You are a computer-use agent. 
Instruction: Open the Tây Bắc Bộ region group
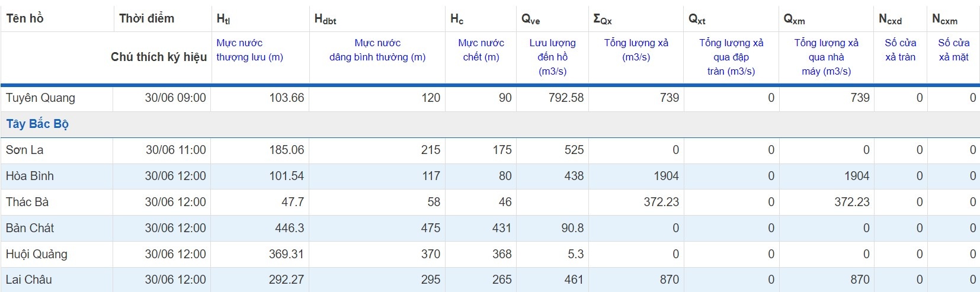[37, 124]
